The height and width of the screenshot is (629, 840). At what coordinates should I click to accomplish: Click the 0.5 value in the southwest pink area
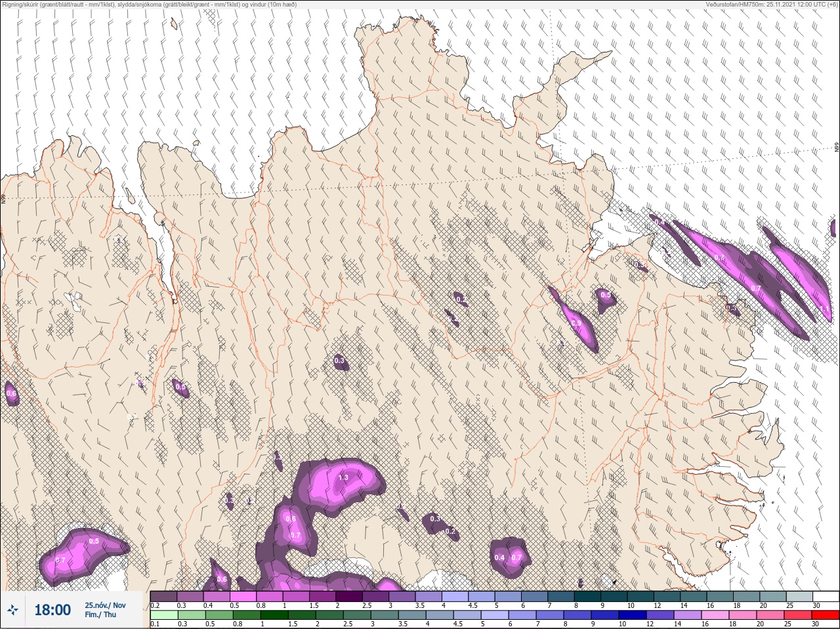click(x=94, y=542)
